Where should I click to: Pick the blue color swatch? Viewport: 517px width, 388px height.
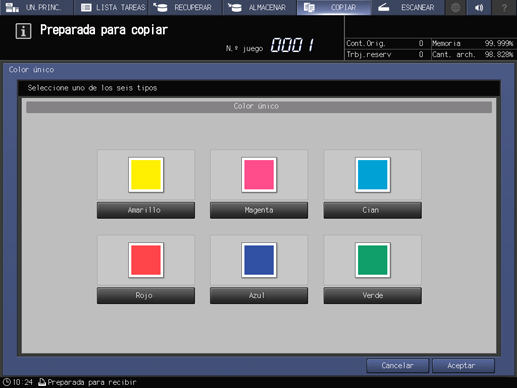pos(259,260)
